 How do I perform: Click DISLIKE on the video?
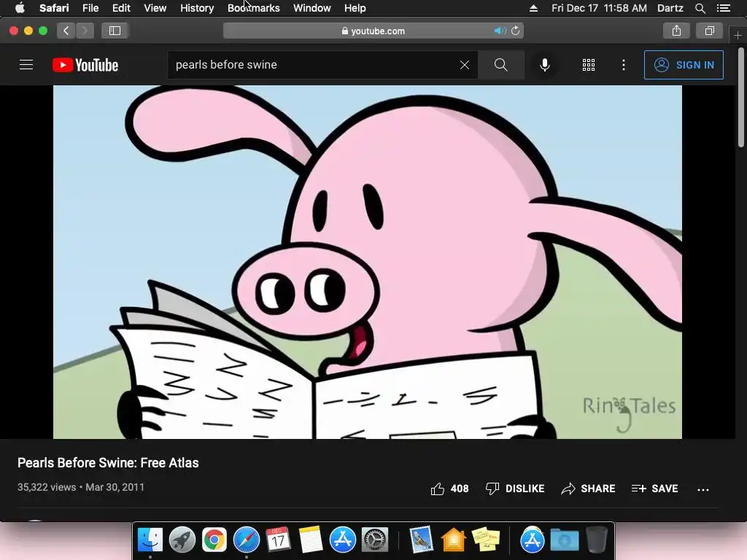(x=515, y=489)
